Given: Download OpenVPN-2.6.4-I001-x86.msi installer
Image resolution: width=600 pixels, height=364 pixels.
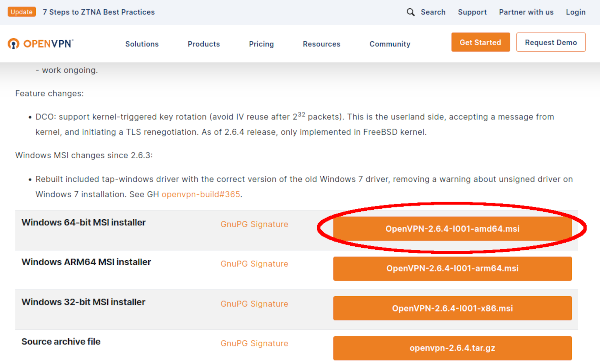Looking at the screenshot, I should pos(452,308).
